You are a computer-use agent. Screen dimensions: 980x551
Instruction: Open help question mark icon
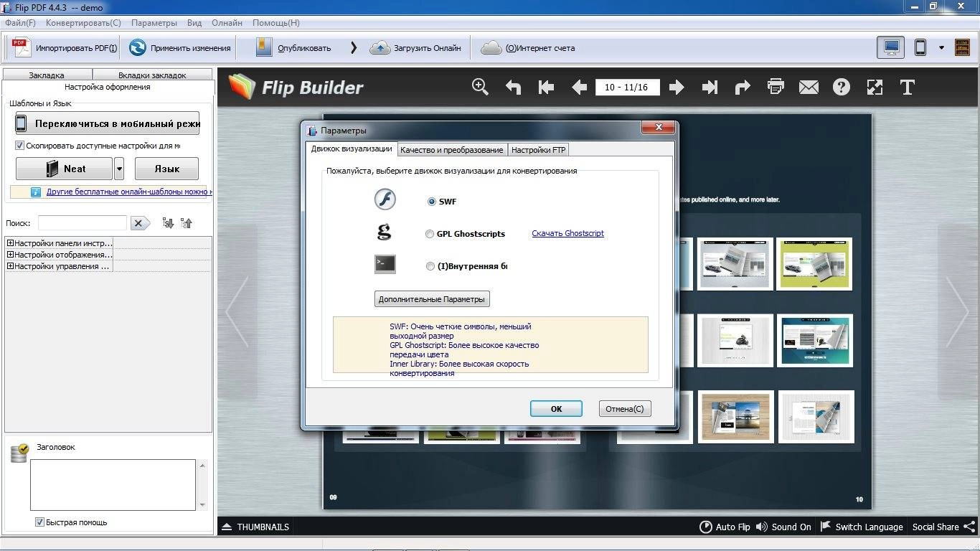coord(842,88)
